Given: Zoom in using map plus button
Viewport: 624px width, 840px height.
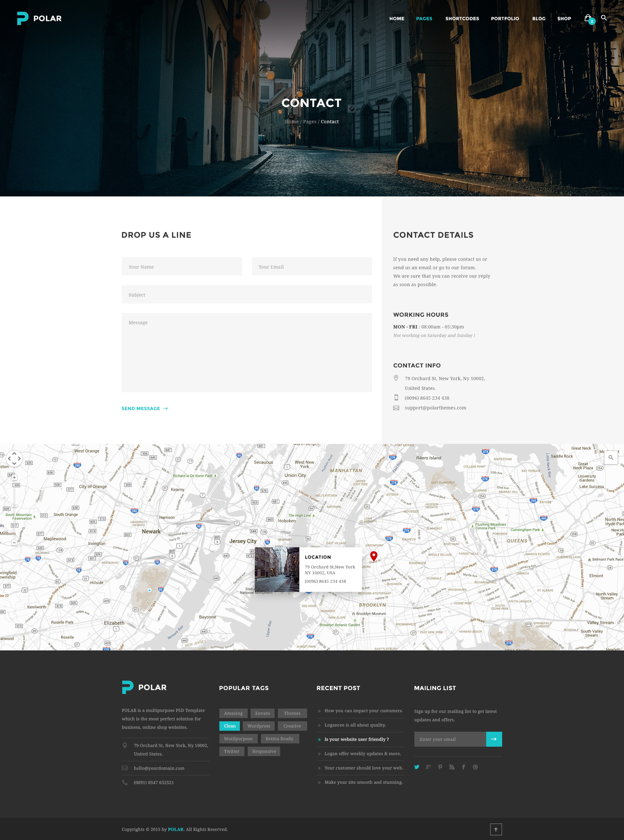Looking at the screenshot, I should (x=14, y=478).
